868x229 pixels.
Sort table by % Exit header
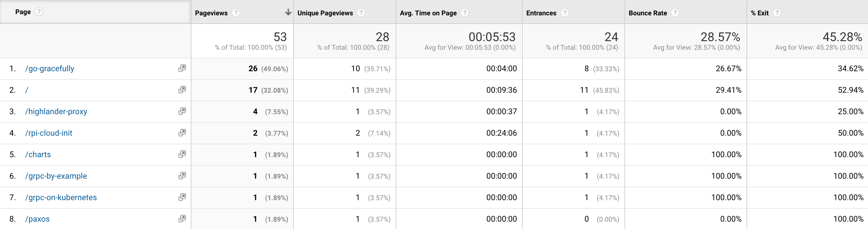click(x=760, y=13)
